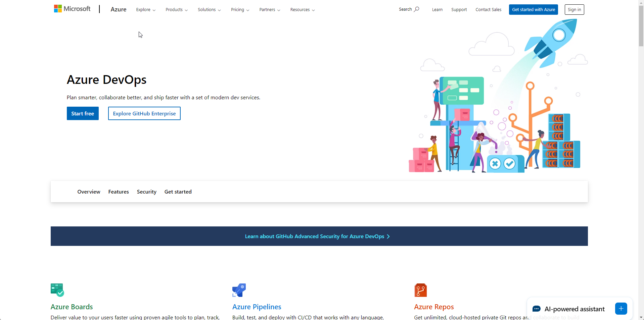Viewport: 644px width, 320px height.
Task: Expand the Solutions menu
Action: [209, 9]
